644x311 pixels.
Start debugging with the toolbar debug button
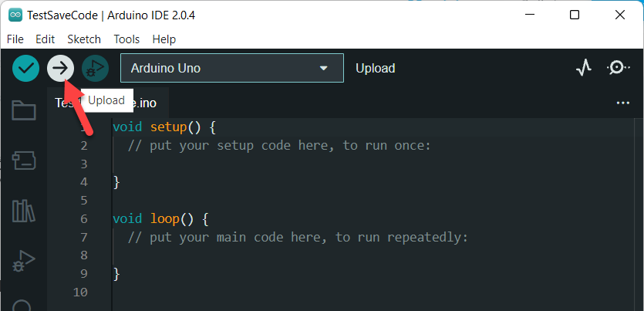pyautogui.click(x=95, y=68)
